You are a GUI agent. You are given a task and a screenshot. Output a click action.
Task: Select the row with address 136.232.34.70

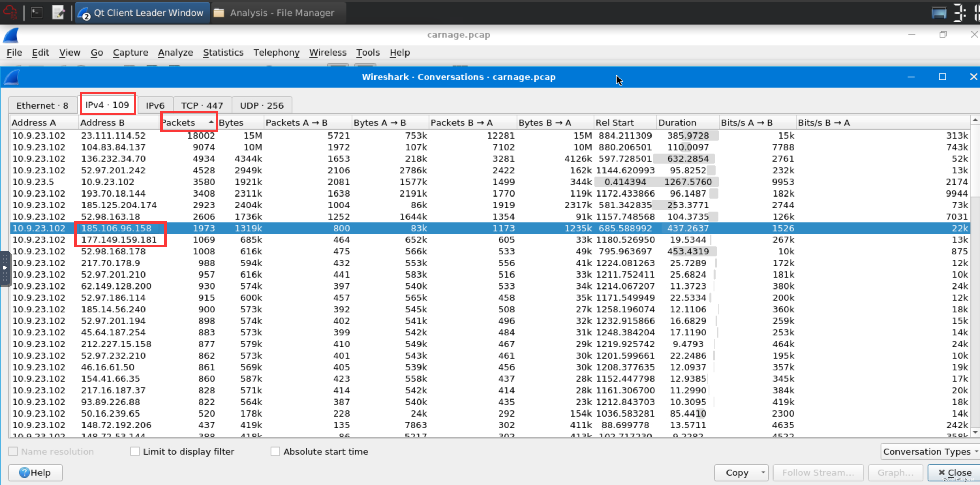[x=490, y=159]
